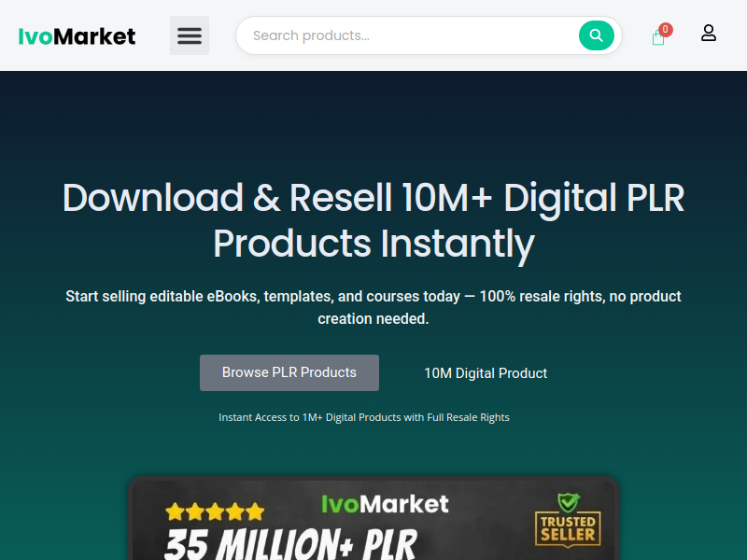
Task: Click the green search magnifier button
Action: coord(596,35)
